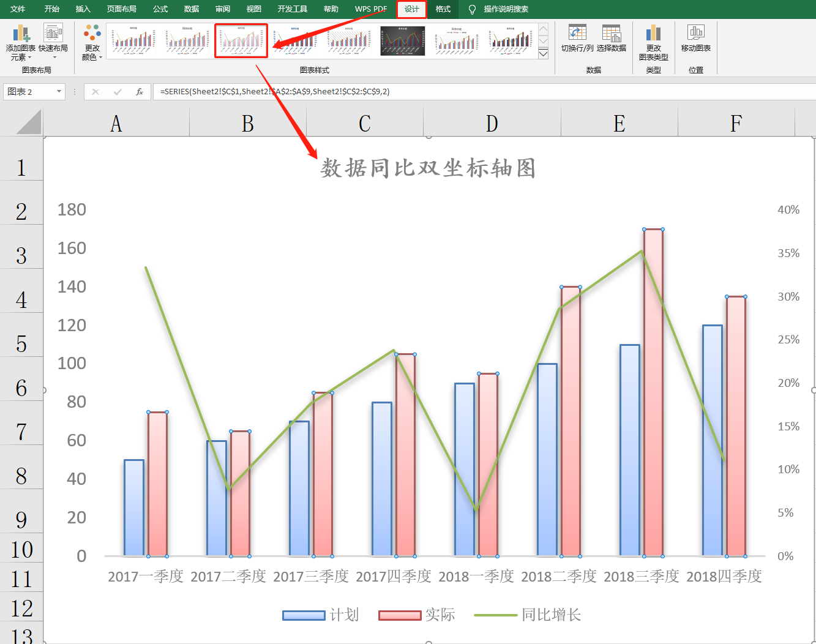Open the Name Box dropdown arrow

(59, 92)
